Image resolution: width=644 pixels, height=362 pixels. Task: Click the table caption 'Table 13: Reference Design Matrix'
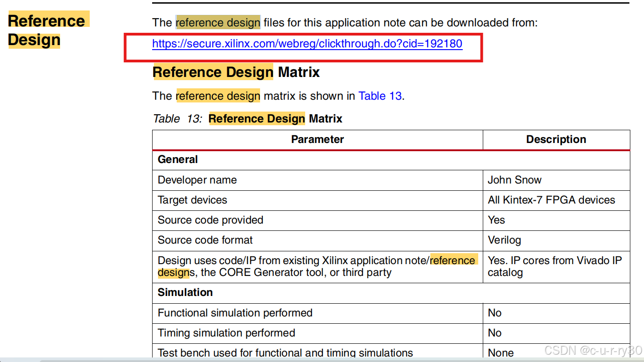[247, 119]
